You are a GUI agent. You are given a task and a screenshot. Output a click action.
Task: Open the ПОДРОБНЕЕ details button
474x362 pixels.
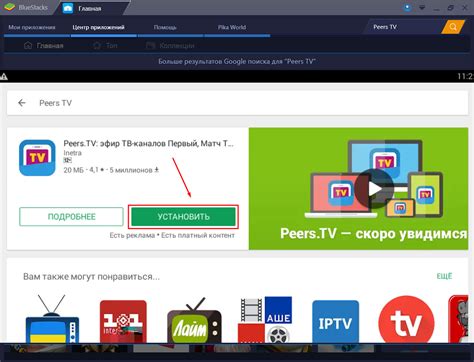(x=71, y=217)
